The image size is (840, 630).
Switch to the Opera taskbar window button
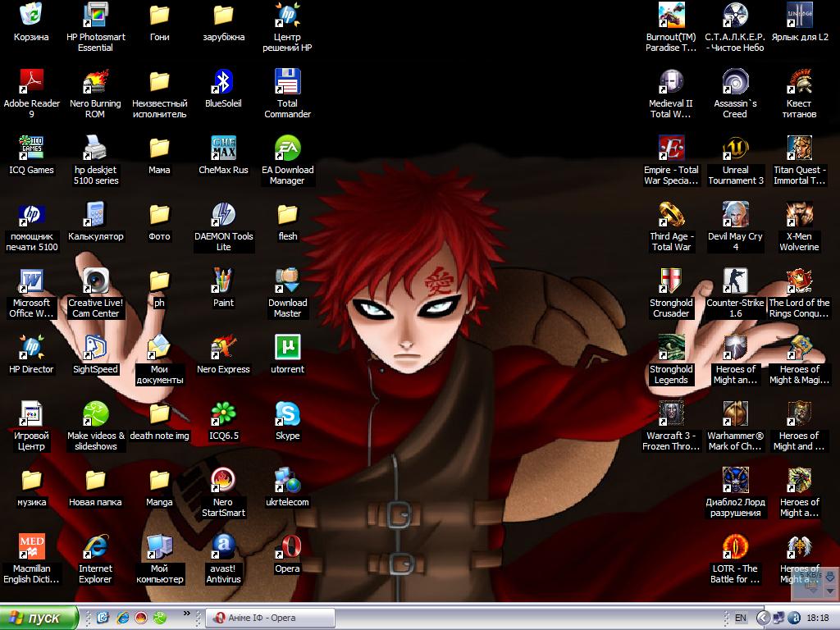271,618
